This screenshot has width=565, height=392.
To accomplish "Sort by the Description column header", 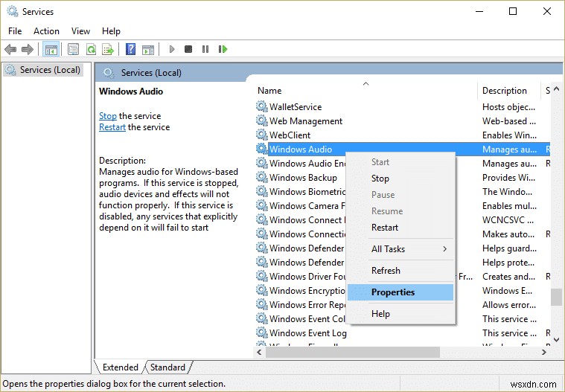I will point(509,90).
